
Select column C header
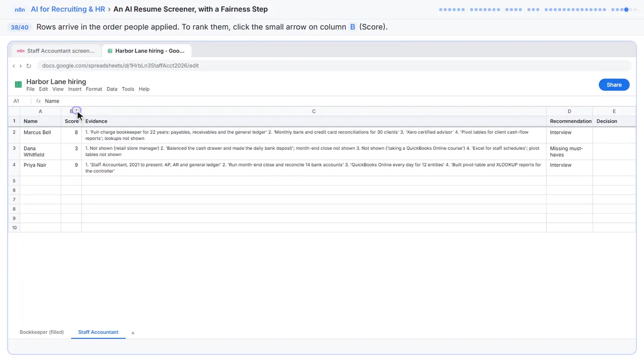click(314, 111)
